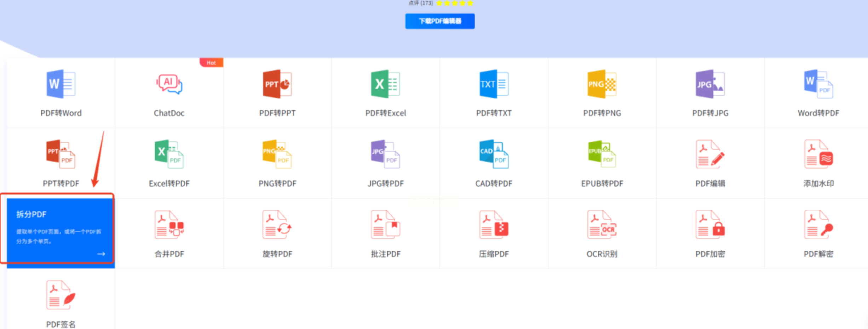Click the OCR识别 label text
The image size is (868, 329).
click(602, 254)
